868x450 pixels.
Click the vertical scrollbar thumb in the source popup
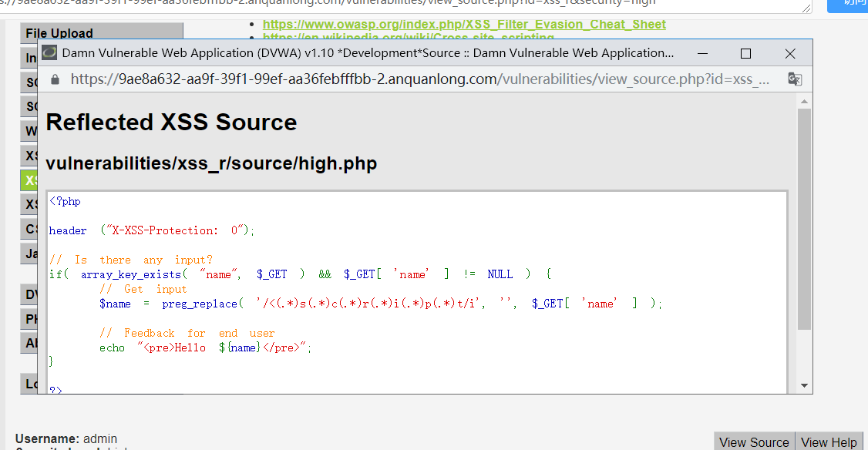click(804, 219)
